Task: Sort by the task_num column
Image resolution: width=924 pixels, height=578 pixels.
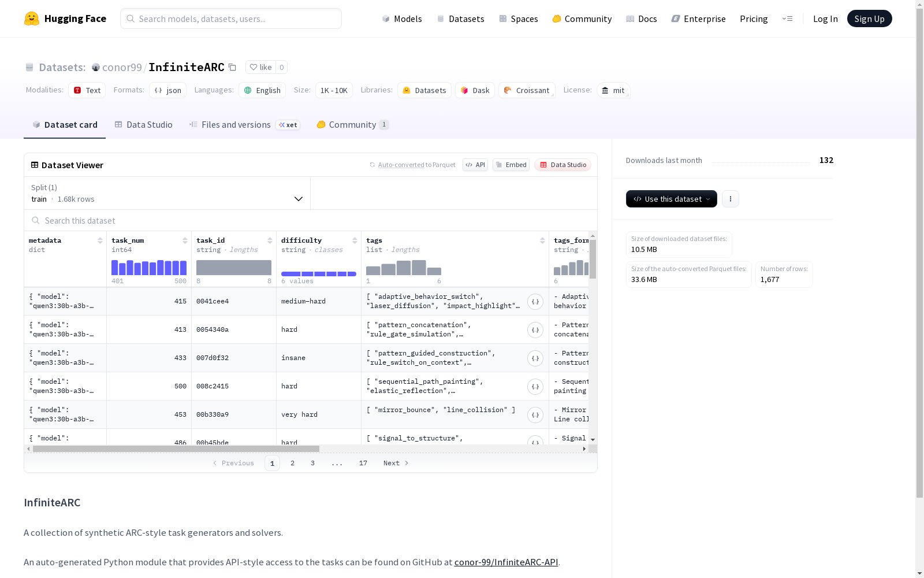Action: [x=185, y=240]
